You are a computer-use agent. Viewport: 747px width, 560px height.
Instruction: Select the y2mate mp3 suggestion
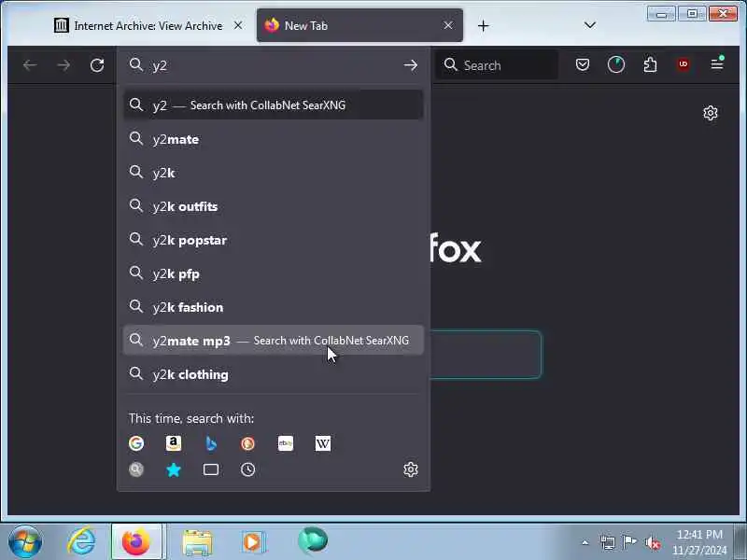pos(274,341)
